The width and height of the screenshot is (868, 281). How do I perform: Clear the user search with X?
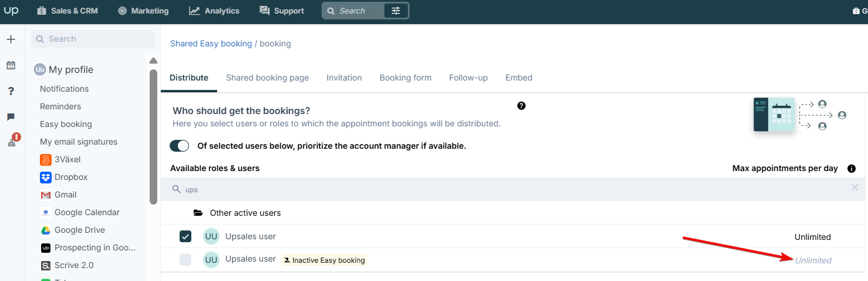click(855, 188)
